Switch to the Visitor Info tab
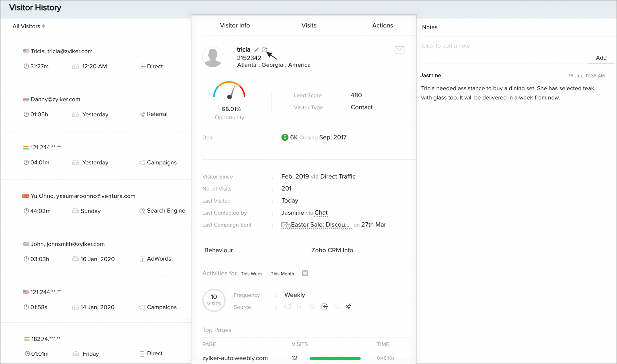 click(235, 25)
